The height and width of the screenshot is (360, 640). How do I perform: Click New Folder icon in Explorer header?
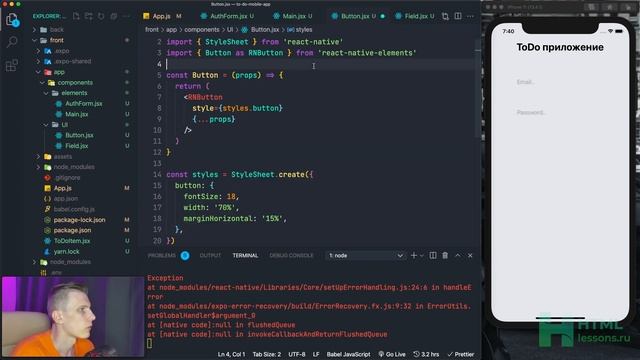click(89, 16)
